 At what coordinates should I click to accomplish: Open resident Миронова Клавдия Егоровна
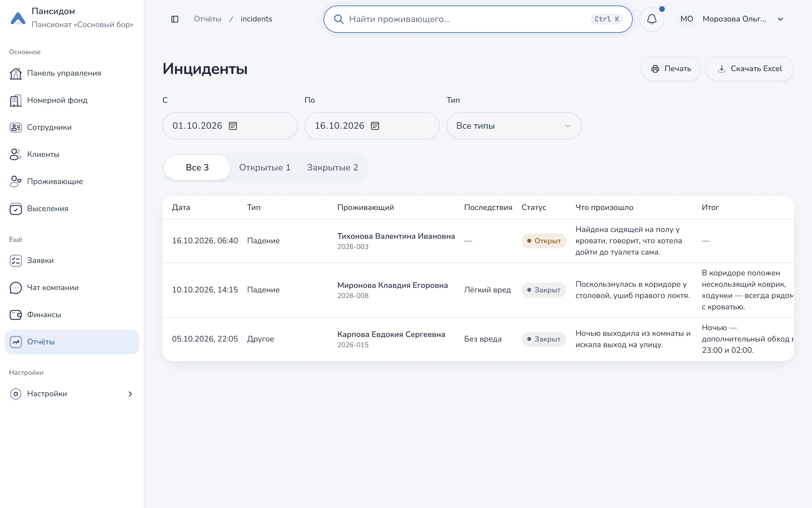392,285
